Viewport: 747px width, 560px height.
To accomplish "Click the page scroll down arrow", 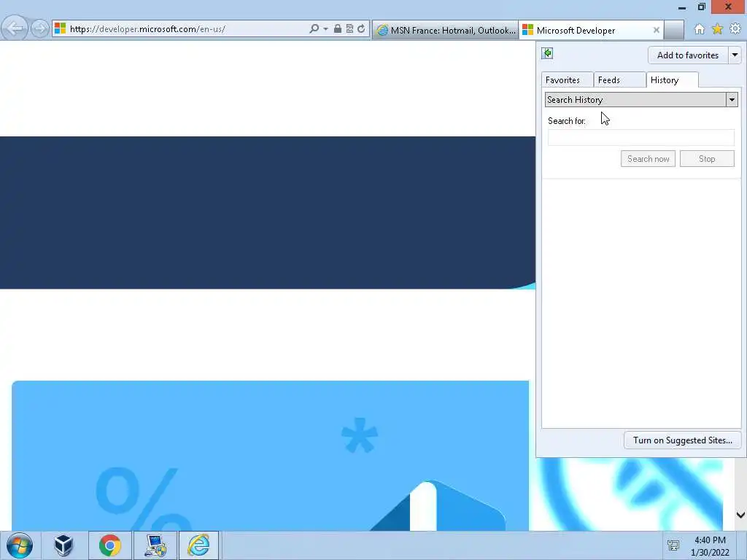I will point(740,515).
